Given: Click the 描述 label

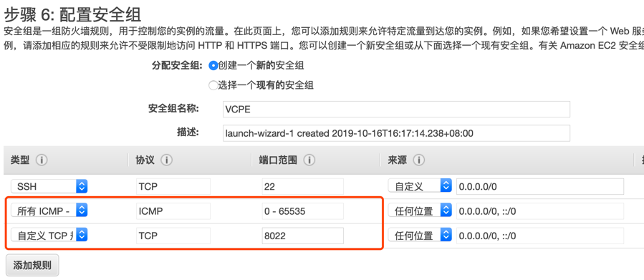Looking at the screenshot, I should [188, 132].
